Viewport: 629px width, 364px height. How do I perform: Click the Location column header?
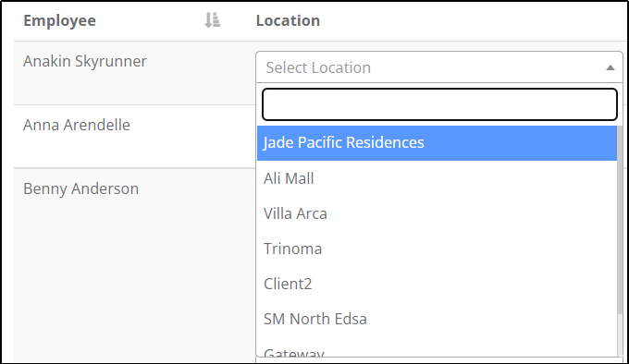[x=288, y=20]
